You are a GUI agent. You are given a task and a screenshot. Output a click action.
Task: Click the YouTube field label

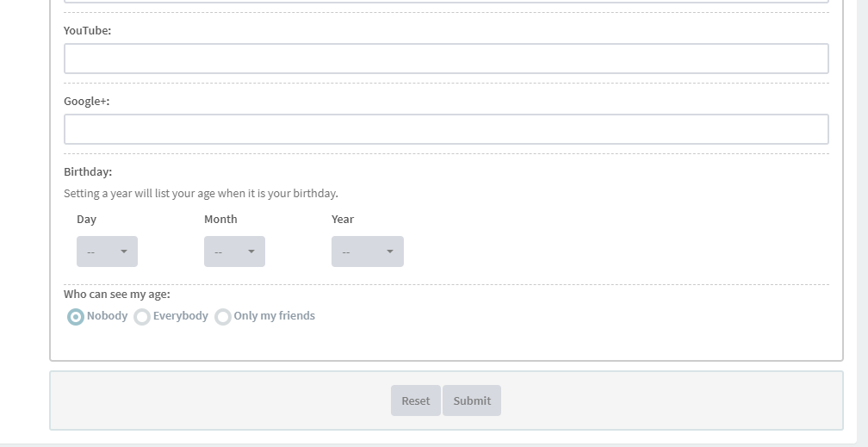tap(88, 30)
